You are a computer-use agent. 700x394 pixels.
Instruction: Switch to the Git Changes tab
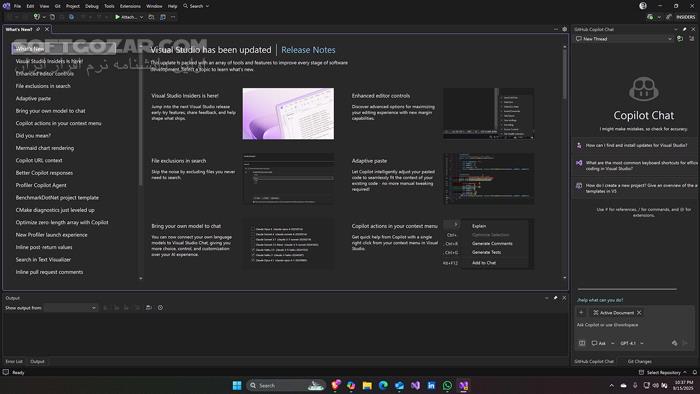[x=639, y=361]
